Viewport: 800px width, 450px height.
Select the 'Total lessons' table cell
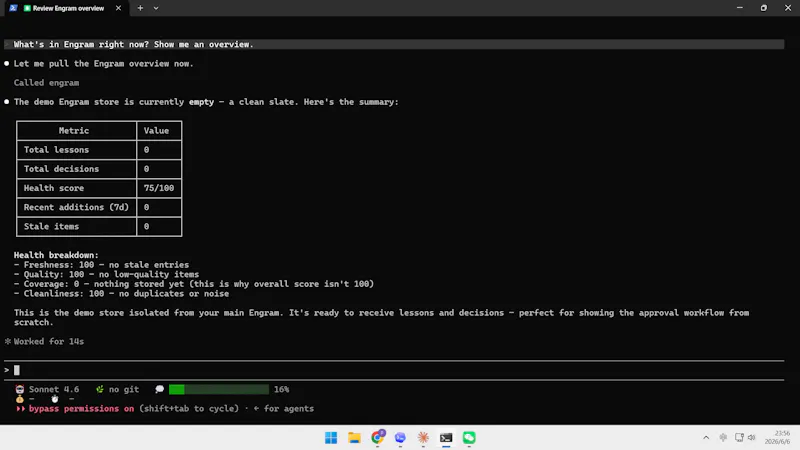point(77,149)
